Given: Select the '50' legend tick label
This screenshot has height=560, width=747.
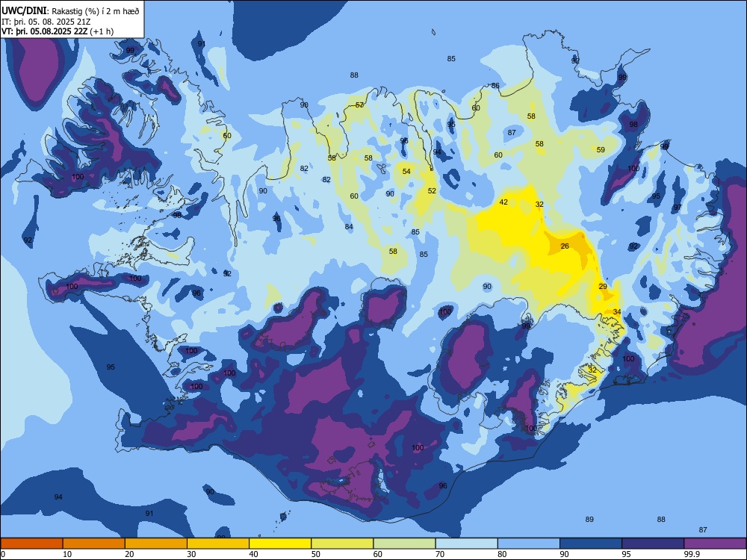Looking at the screenshot, I should [x=316, y=554].
